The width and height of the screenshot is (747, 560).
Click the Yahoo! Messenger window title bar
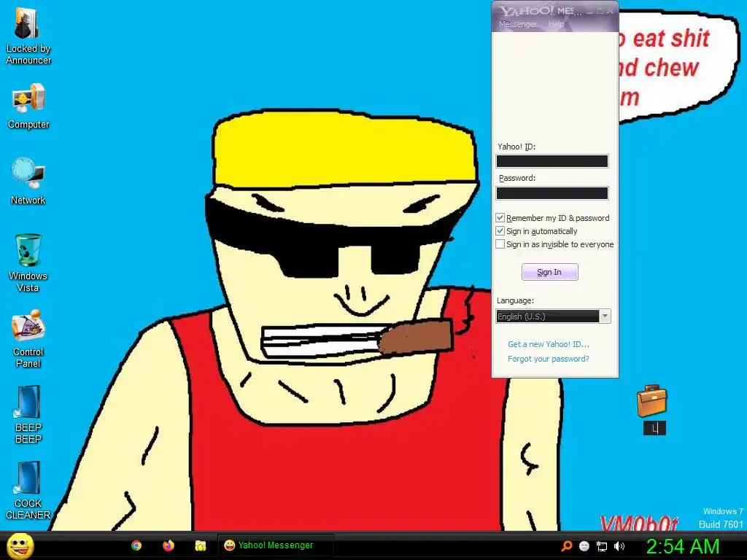(x=541, y=10)
